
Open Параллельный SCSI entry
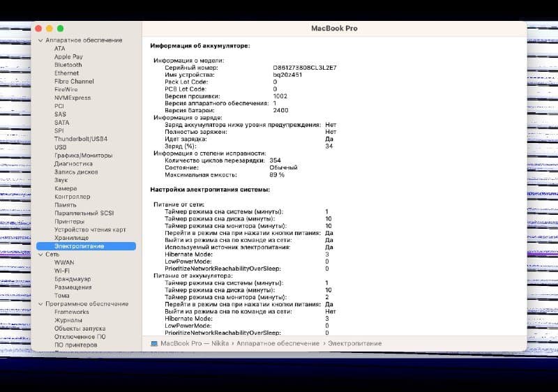click(x=84, y=213)
